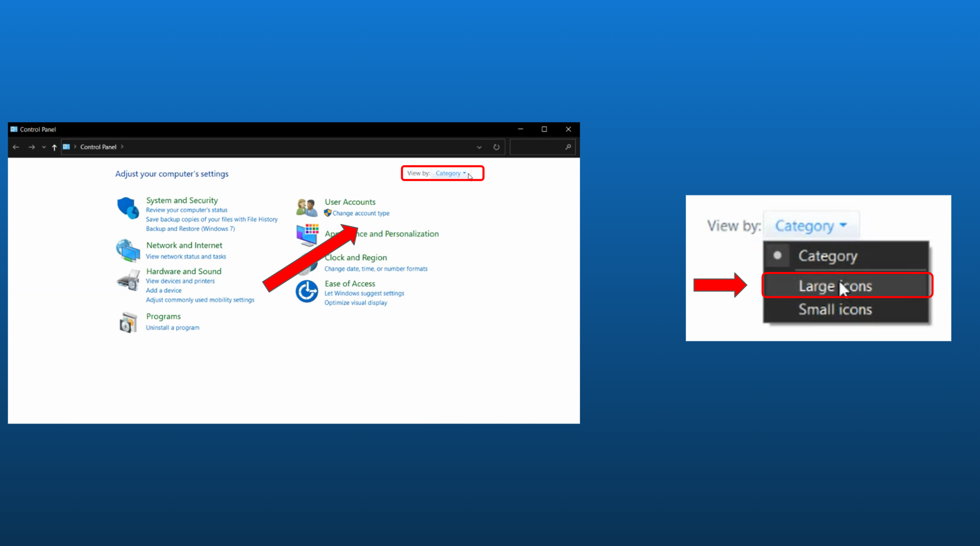The image size is (980, 546).
Task: Open Ease of Access link
Action: [350, 284]
